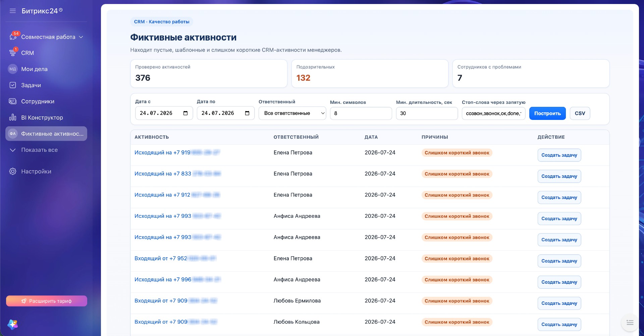The width and height of the screenshot is (644, 336).
Task: Click Создать задачу for the +7 952 call
Action: (x=559, y=261)
